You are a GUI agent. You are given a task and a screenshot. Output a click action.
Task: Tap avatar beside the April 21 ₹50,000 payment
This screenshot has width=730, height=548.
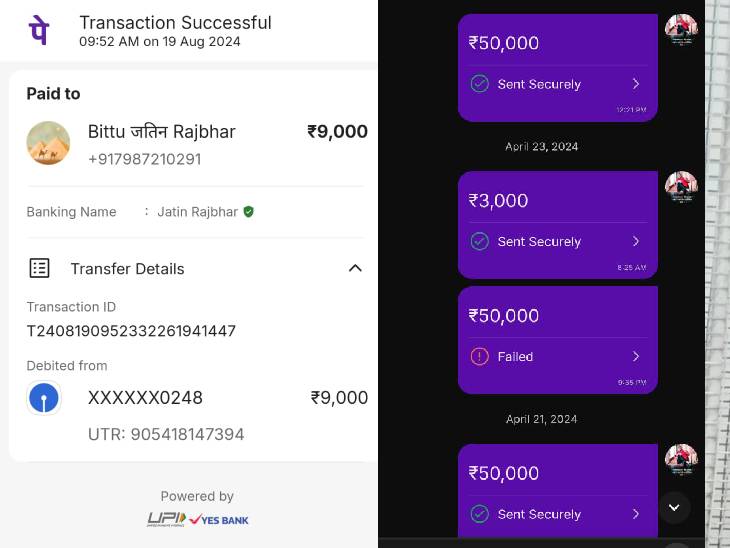coord(681,460)
